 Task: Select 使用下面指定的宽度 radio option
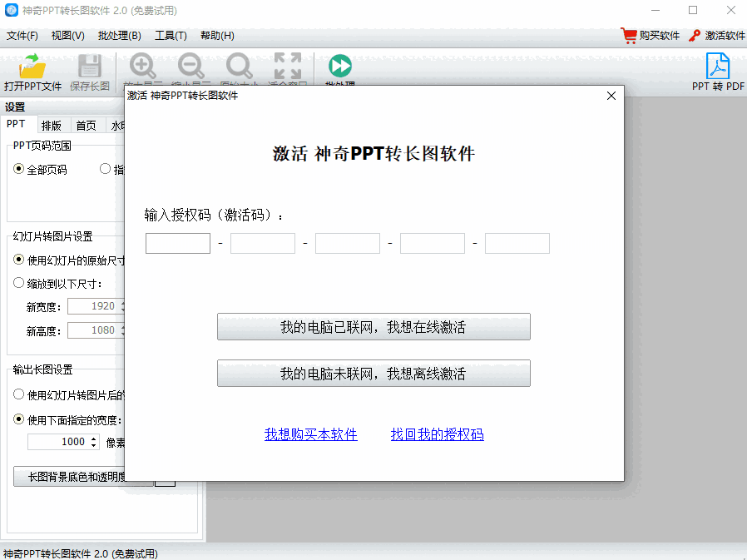tap(18, 419)
